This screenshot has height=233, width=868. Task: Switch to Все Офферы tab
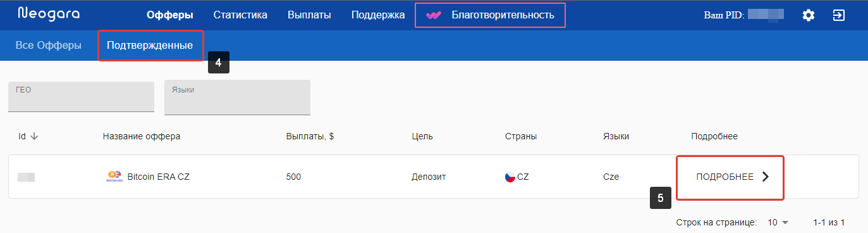click(x=49, y=46)
